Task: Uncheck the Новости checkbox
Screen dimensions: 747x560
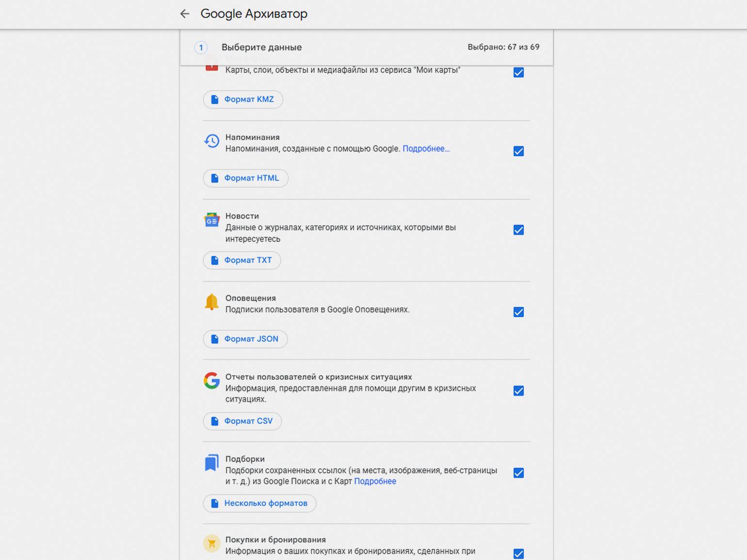Action: (x=519, y=230)
